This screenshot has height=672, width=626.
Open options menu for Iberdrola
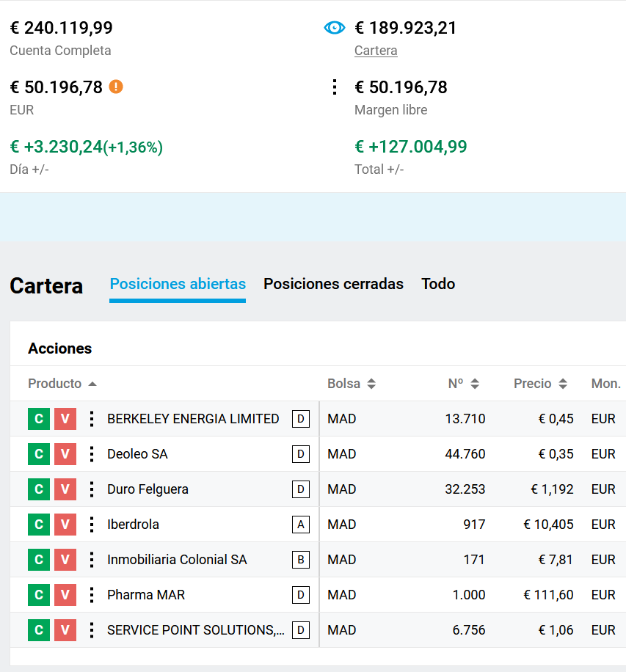point(91,524)
